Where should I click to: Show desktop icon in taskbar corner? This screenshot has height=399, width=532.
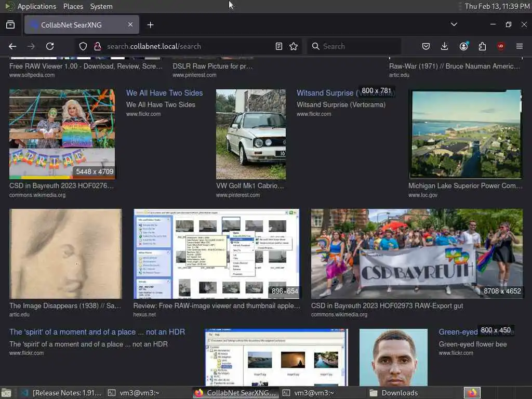click(6, 393)
